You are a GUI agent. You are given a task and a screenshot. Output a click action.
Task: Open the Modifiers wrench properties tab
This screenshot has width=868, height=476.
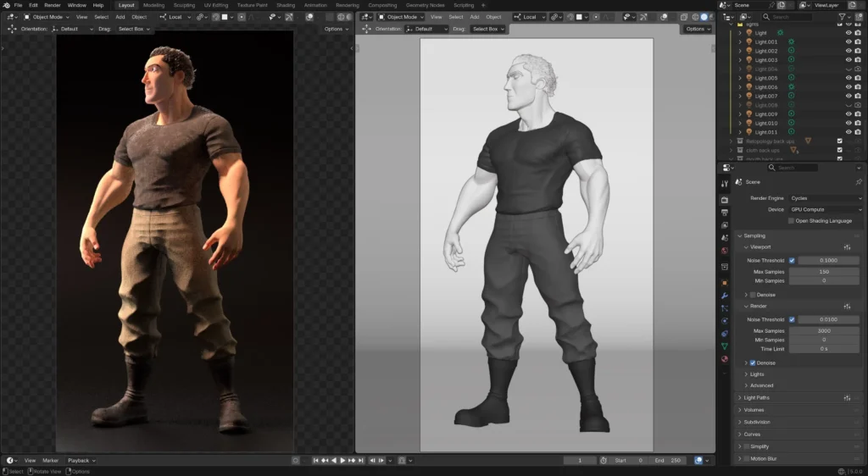tap(725, 296)
